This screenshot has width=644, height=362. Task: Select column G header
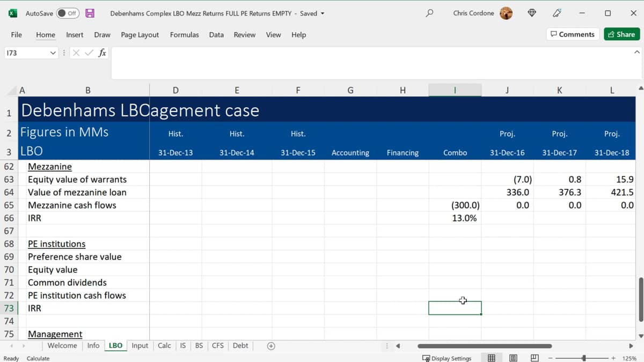coord(350,91)
